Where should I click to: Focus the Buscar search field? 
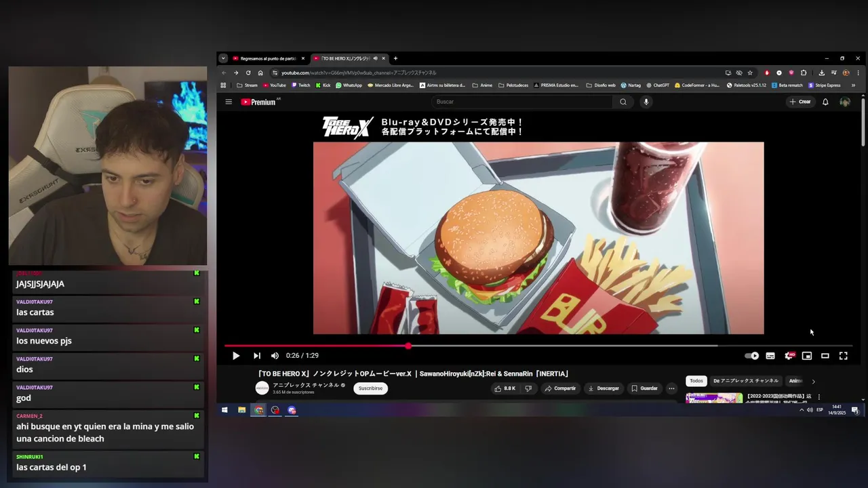522,102
